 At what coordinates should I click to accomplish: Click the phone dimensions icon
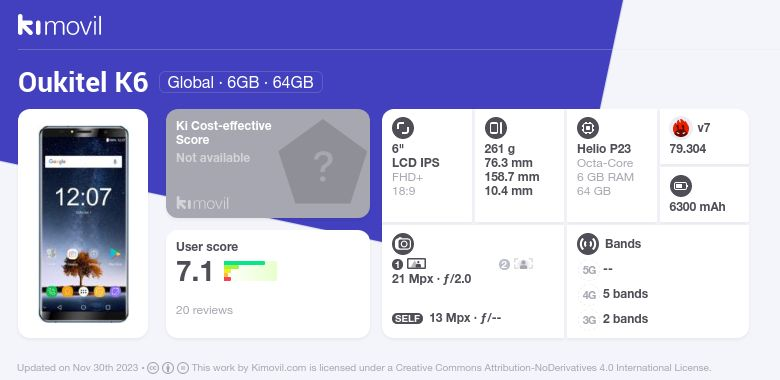pos(495,128)
